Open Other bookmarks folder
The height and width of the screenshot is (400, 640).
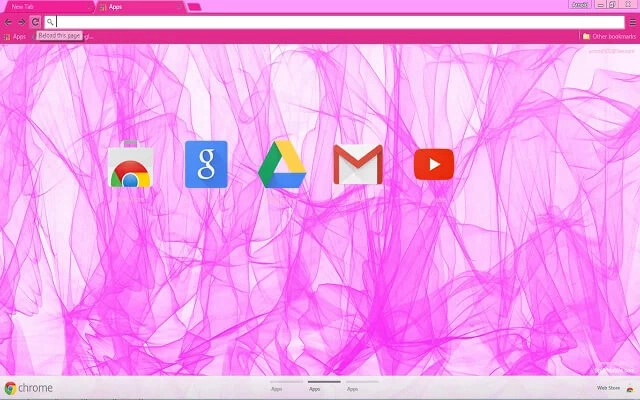(609, 36)
